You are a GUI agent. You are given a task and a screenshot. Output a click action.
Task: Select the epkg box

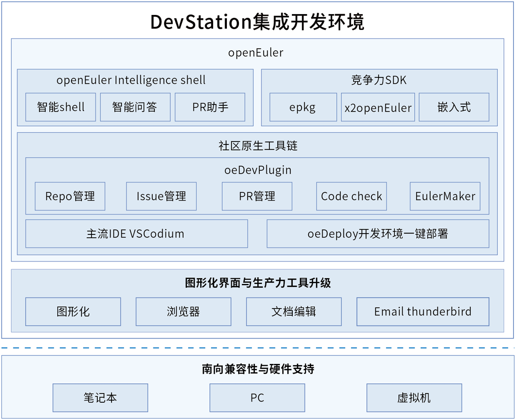click(x=303, y=107)
